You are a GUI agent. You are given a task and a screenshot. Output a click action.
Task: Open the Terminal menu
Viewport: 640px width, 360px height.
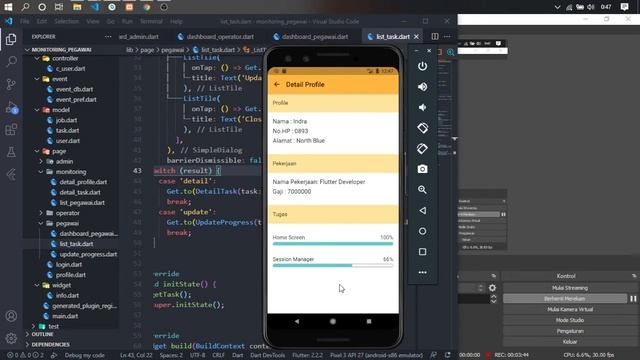coord(151,21)
